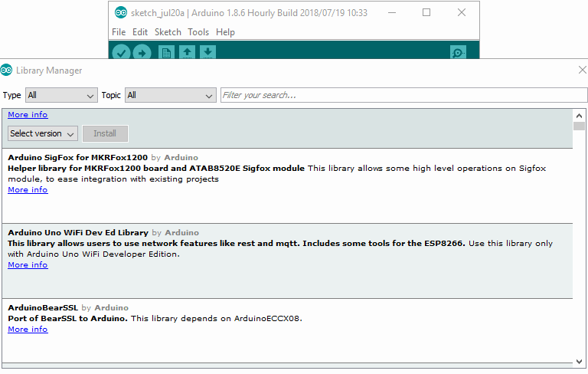Open the Edit menu
The width and height of the screenshot is (588, 374).
pyautogui.click(x=140, y=32)
